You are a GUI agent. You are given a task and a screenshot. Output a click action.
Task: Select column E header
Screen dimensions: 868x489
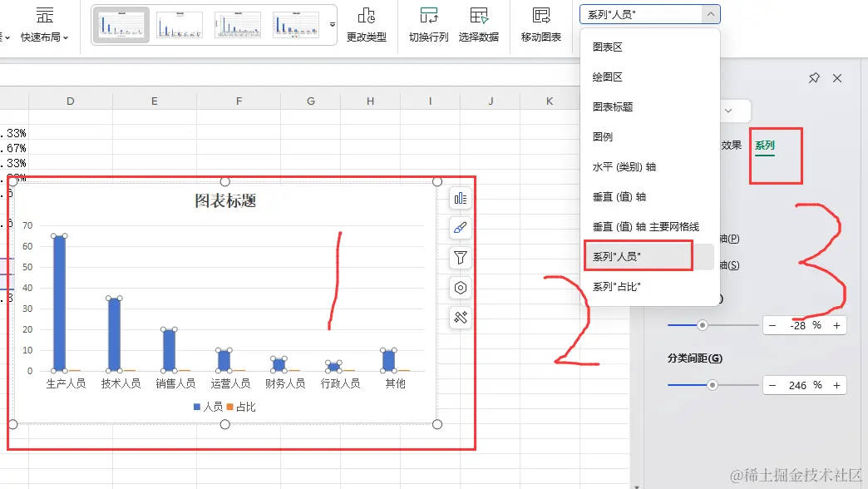(155, 101)
